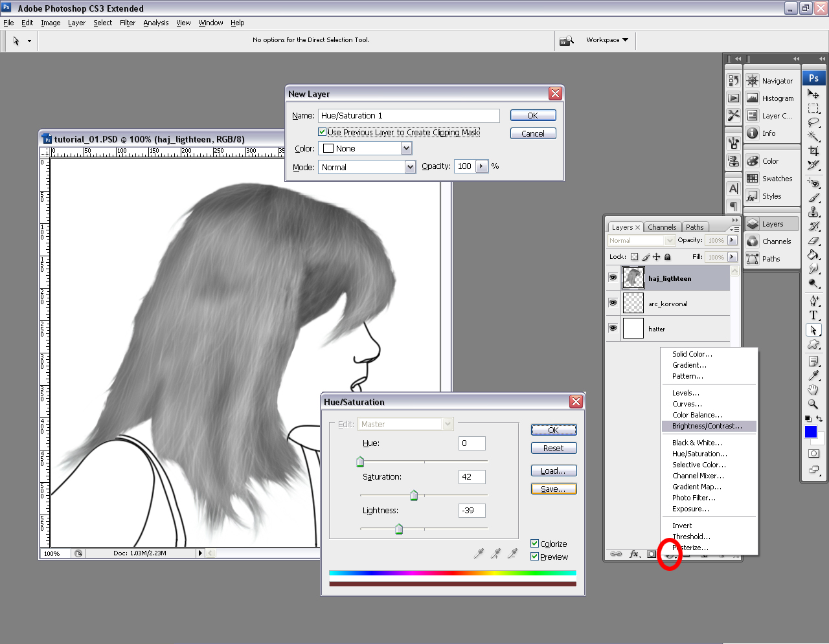
Task: Click the blue foreground color swatch
Action: coord(810,432)
